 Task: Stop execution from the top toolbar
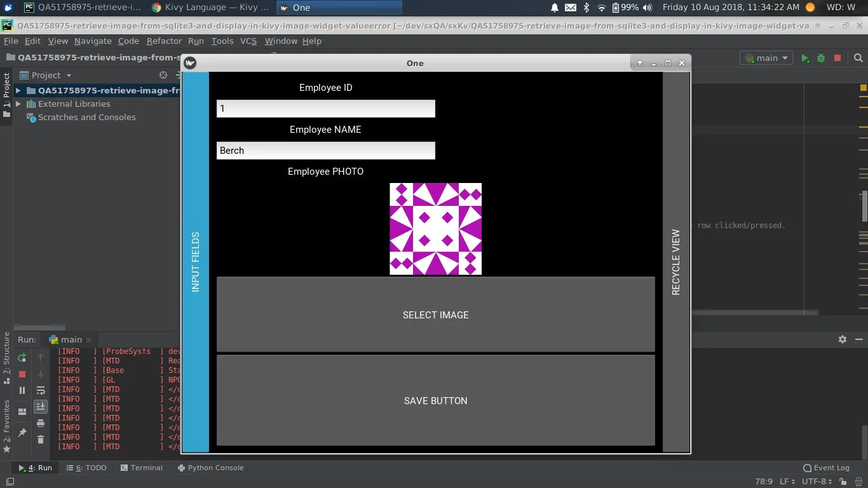click(x=837, y=58)
